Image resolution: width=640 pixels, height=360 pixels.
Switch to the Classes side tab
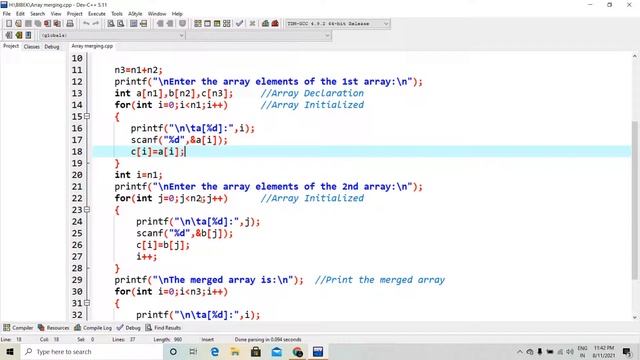(31, 47)
